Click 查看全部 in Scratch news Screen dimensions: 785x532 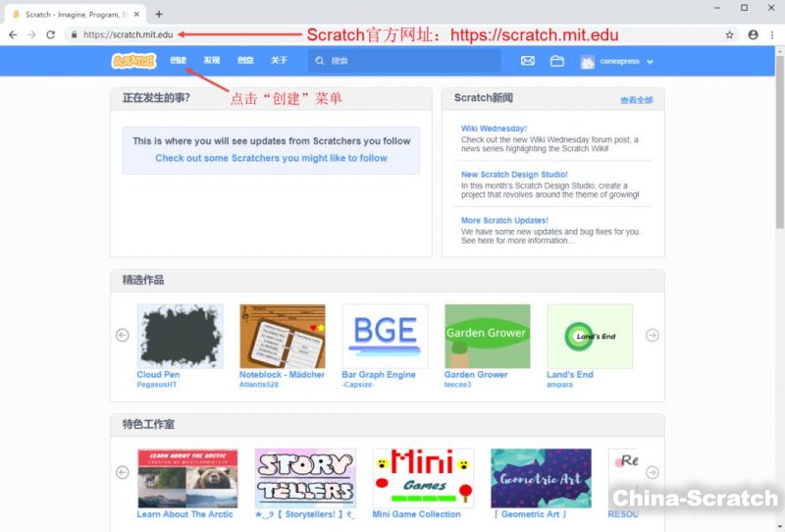point(636,100)
